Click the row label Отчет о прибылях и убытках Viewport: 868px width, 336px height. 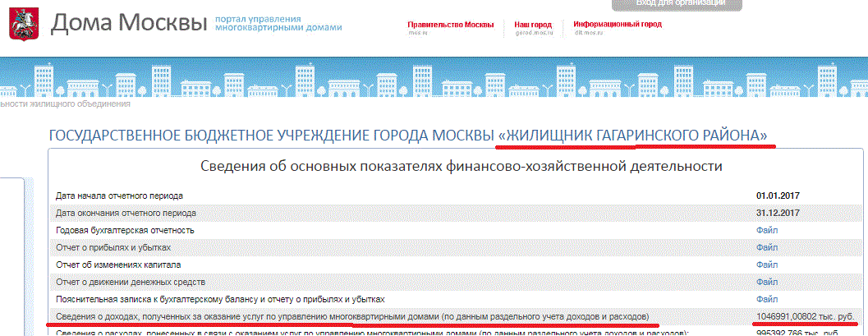pyautogui.click(x=113, y=247)
